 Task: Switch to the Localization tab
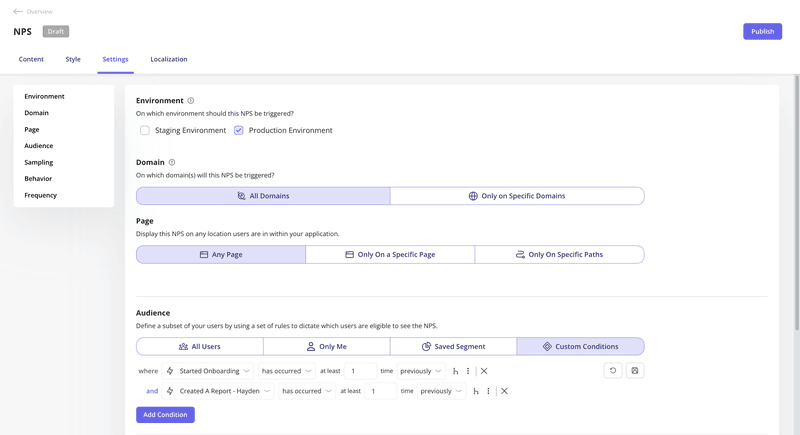click(x=169, y=59)
